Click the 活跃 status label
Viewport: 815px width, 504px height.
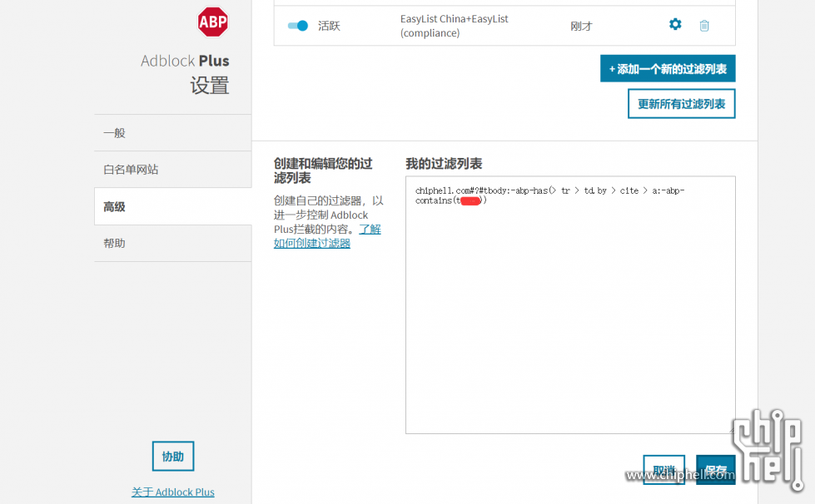coord(329,26)
